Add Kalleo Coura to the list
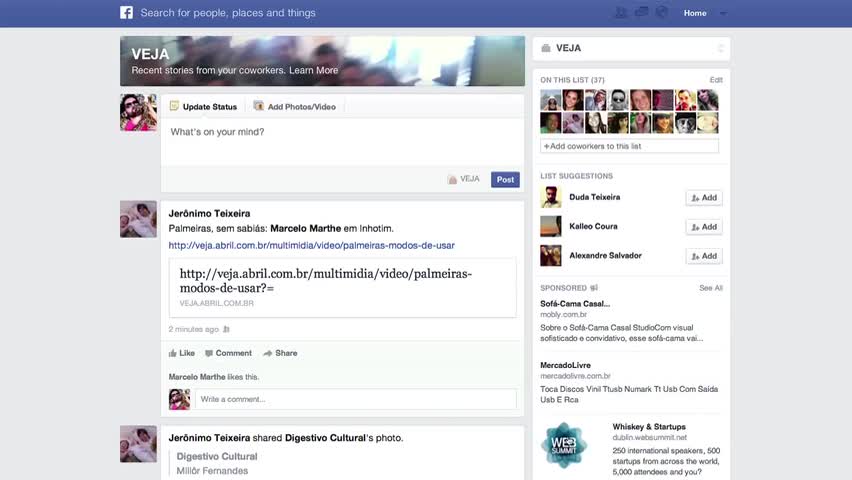Screen dimensions: 852x480 704,227
